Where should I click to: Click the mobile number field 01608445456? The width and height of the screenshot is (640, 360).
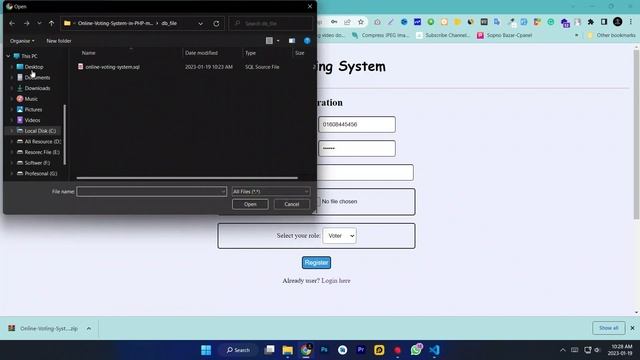[x=357, y=124]
